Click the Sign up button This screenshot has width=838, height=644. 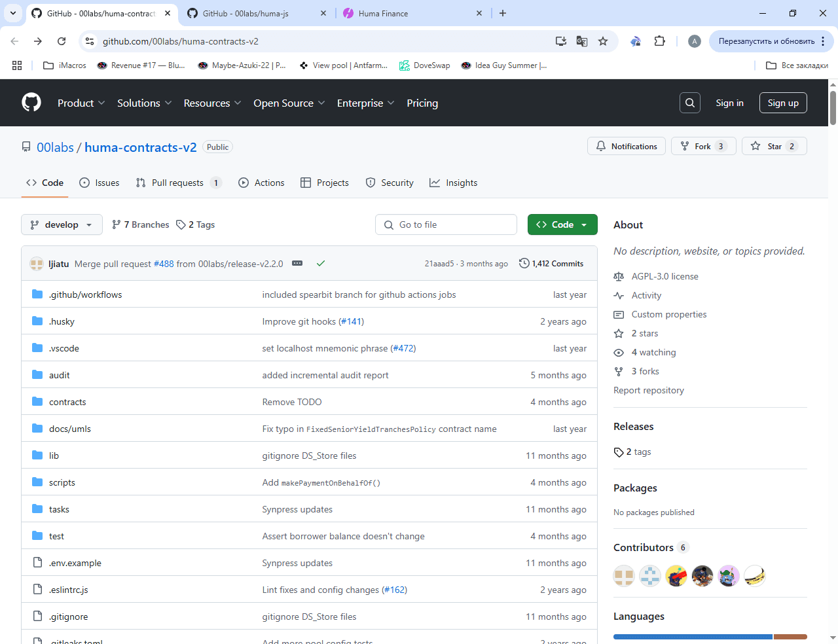point(783,103)
